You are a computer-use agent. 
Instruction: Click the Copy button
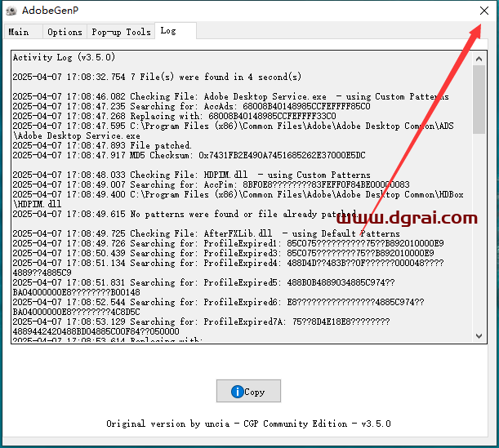248,391
